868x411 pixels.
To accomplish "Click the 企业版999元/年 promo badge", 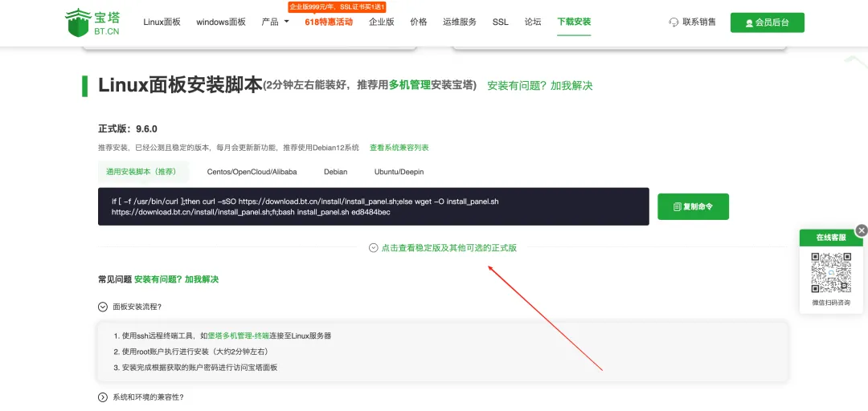I will coord(337,6).
